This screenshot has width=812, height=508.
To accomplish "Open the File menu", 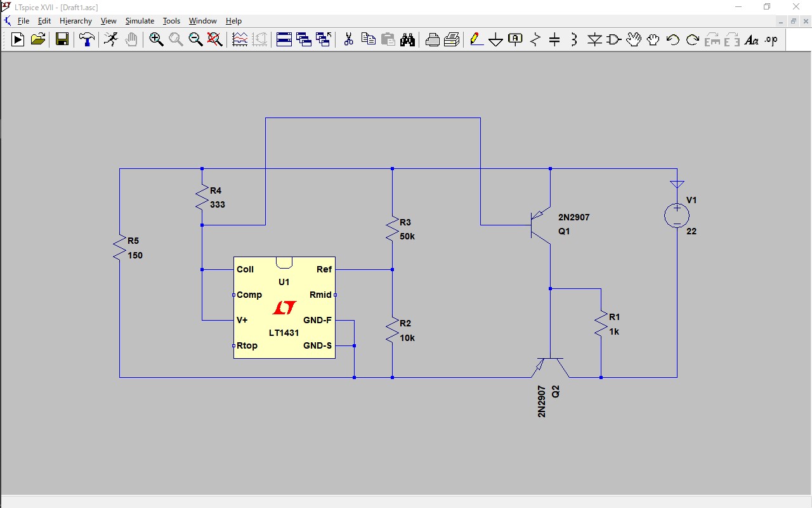I will [x=23, y=21].
